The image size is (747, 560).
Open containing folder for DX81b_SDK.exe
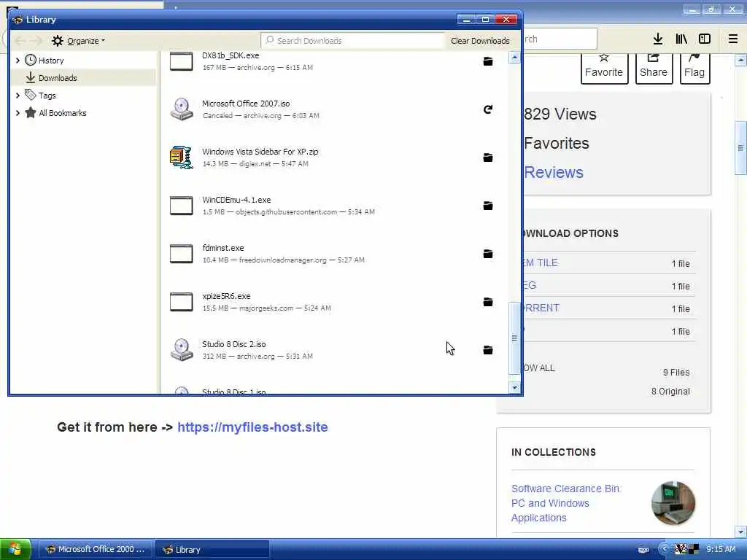pos(488,61)
